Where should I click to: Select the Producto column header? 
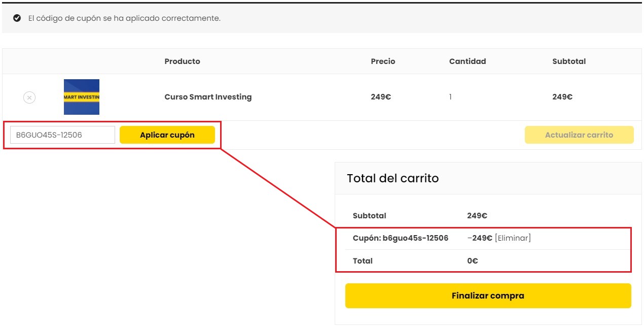(x=182, y=61)
